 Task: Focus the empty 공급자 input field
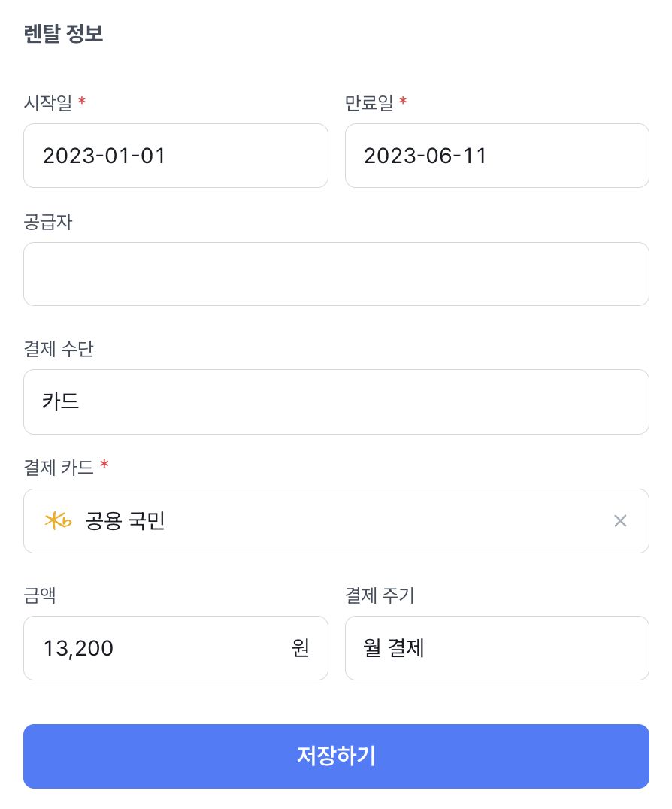coord(336,274)
